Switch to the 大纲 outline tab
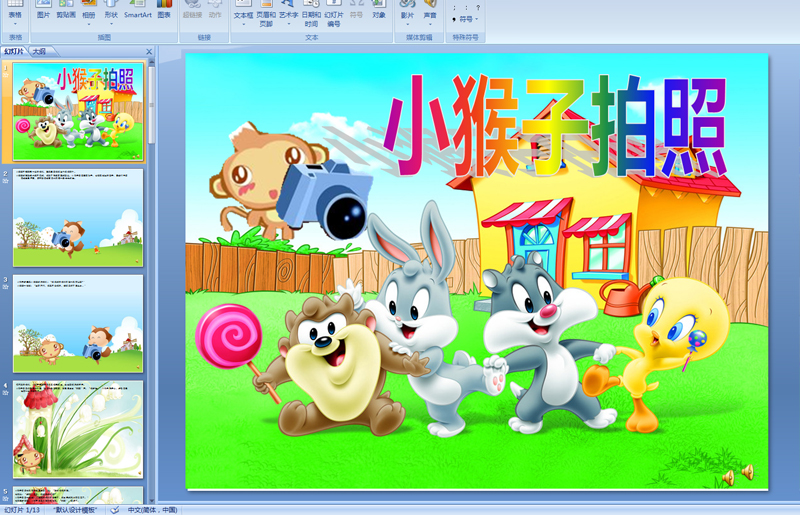Image resolution: width=800 pixels, height=515 pixels. tap(39, 52)
